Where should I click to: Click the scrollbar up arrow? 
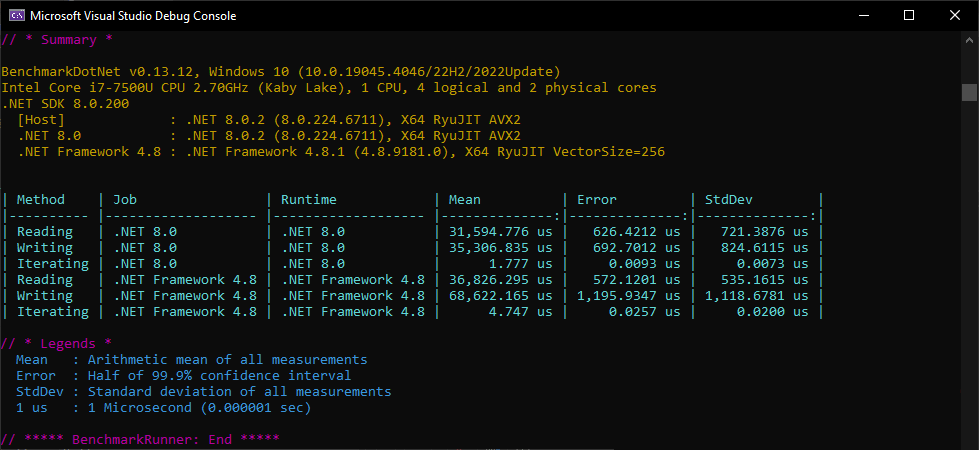[x=969, y=41]
